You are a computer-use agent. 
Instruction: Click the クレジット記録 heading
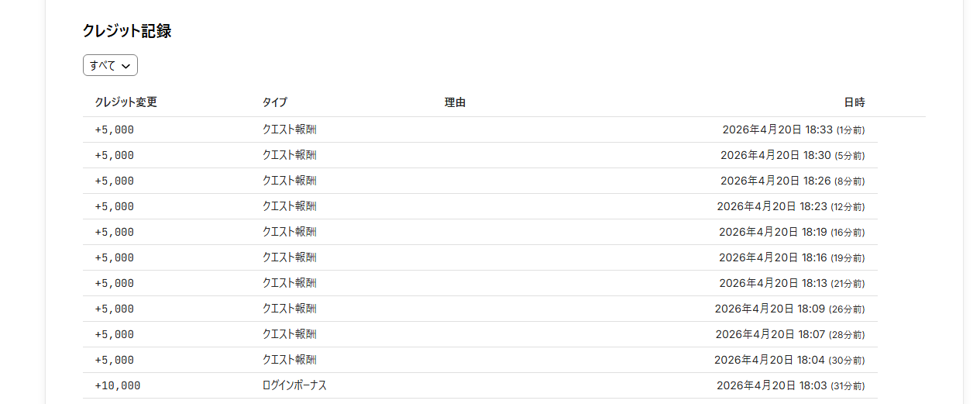pyautogui.click(x=126, y=31)
